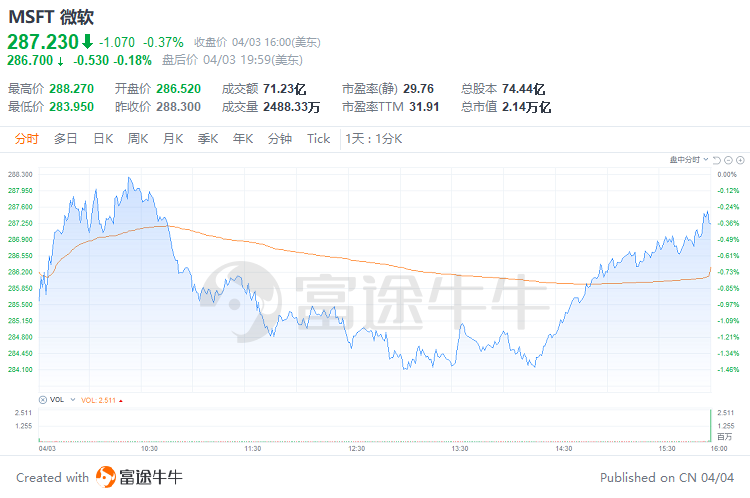Switch to the 季K tab
The width and height of the screenshot is (750, 498).
tap(208, 139)
